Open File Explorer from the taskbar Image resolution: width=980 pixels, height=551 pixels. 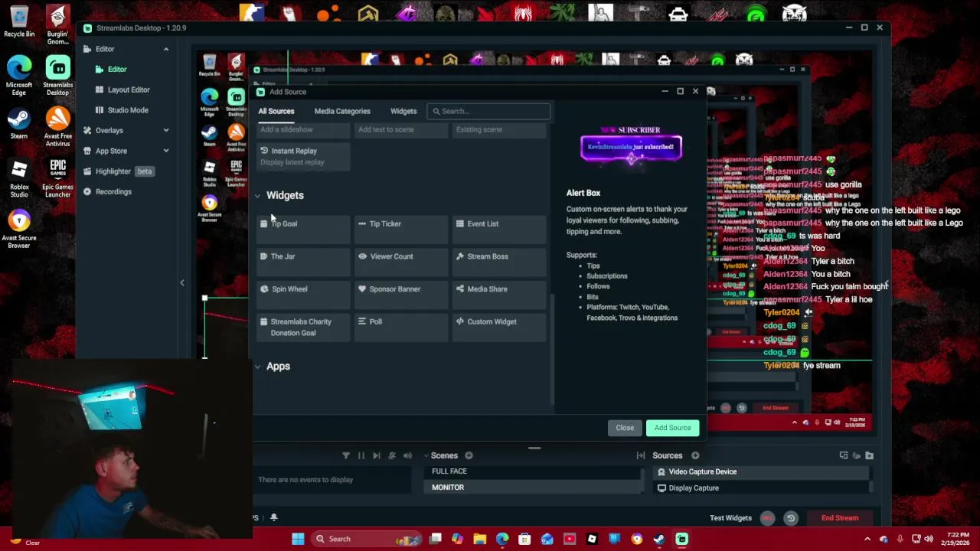tap(480, 539)
